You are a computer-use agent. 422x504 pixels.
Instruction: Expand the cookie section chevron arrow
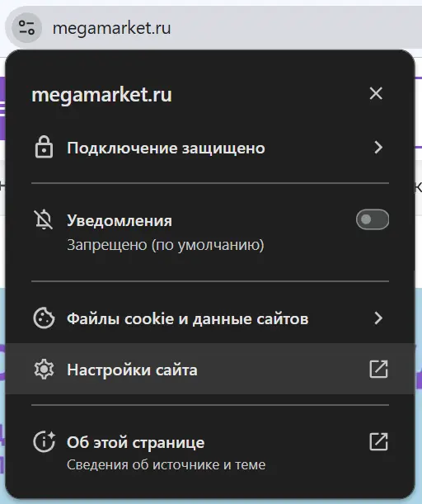(x=378, y=318)
